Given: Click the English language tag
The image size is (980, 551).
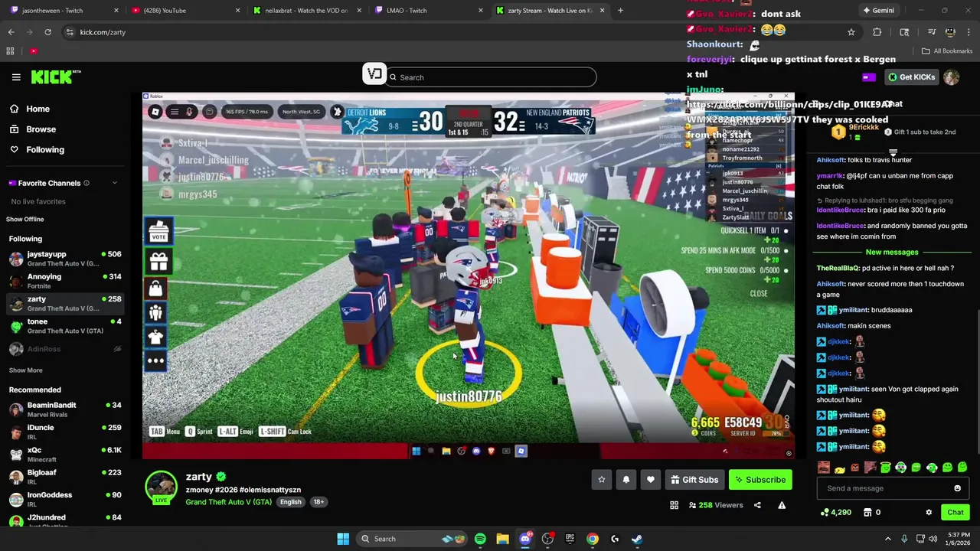Looking at the screenshot, I should (290, 502).
